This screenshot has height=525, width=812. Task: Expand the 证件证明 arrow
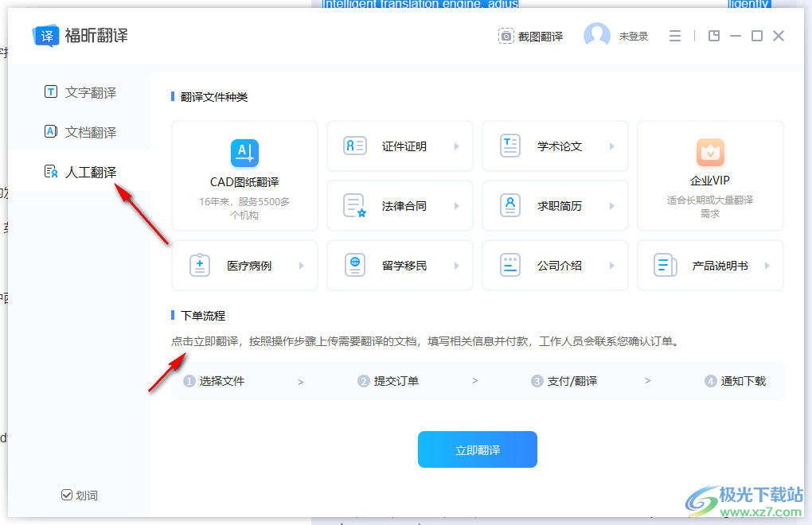(x=457, y=146)
